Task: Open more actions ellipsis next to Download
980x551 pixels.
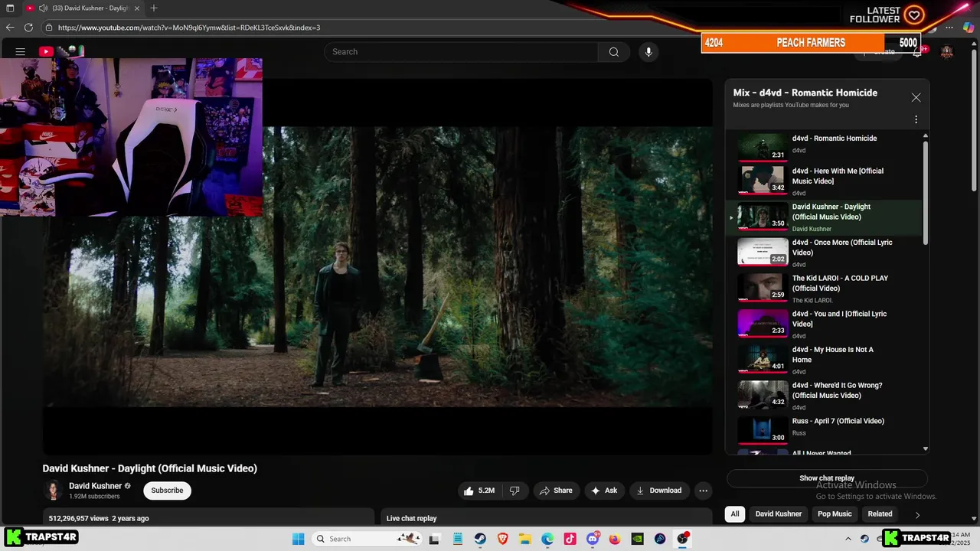Action: pos(703,491)
